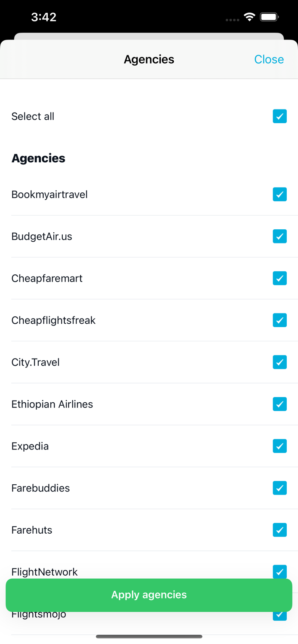
Task: Uncheck the FlightNetwork checkbox
Action: [x=280, y=572]
